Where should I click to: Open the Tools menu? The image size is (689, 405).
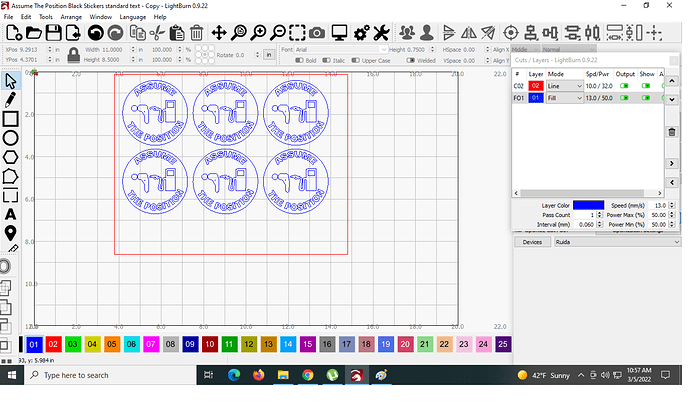(x=46, y=17)
